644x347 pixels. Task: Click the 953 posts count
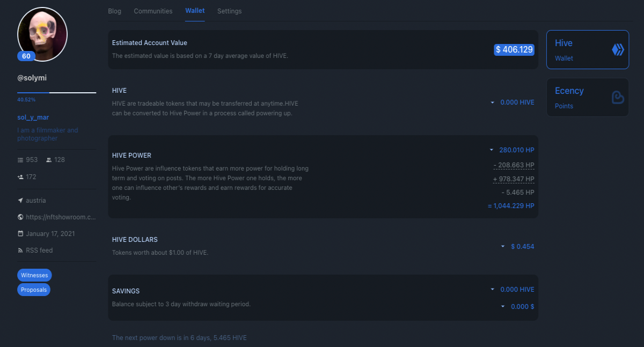click(32, 160)
